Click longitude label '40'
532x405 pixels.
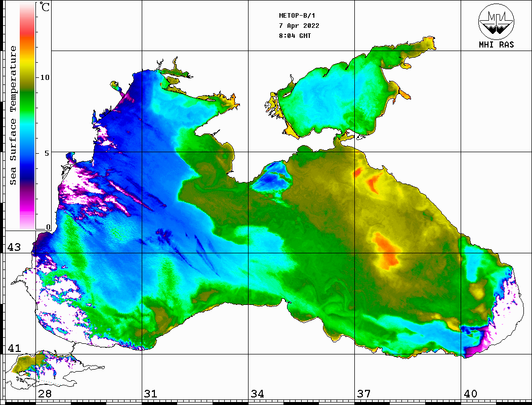click(470, 394)
